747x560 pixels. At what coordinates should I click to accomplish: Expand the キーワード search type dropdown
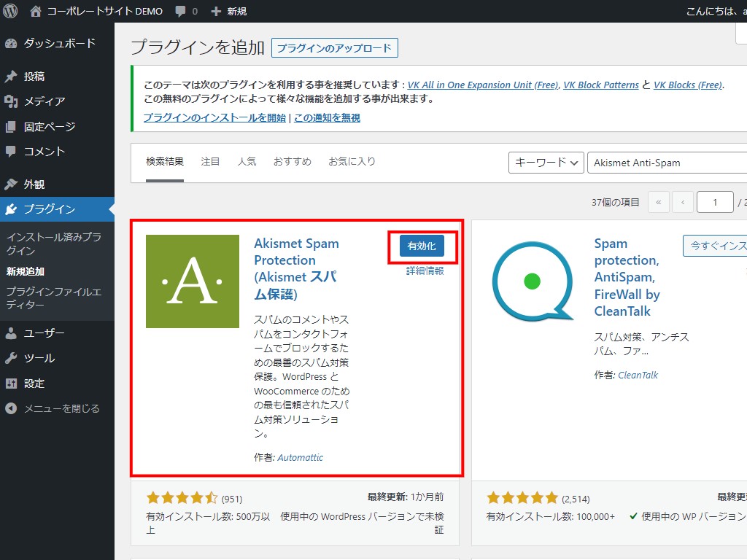546,163
